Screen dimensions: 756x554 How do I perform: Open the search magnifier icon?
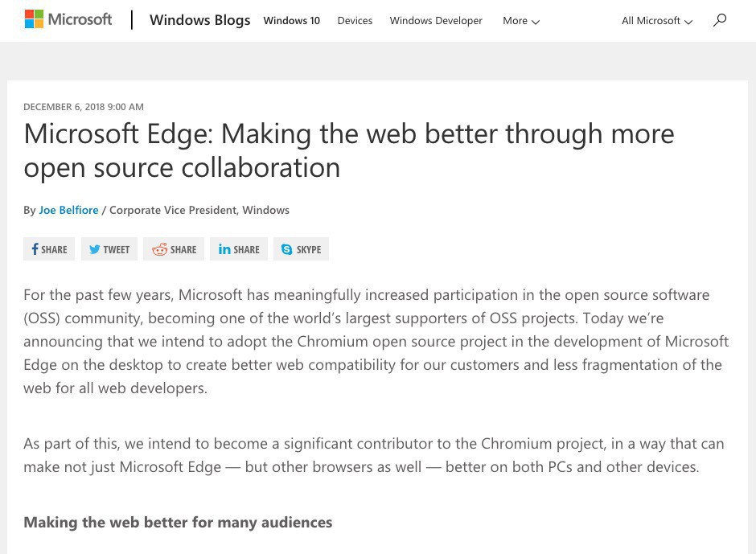click(720, 20)
